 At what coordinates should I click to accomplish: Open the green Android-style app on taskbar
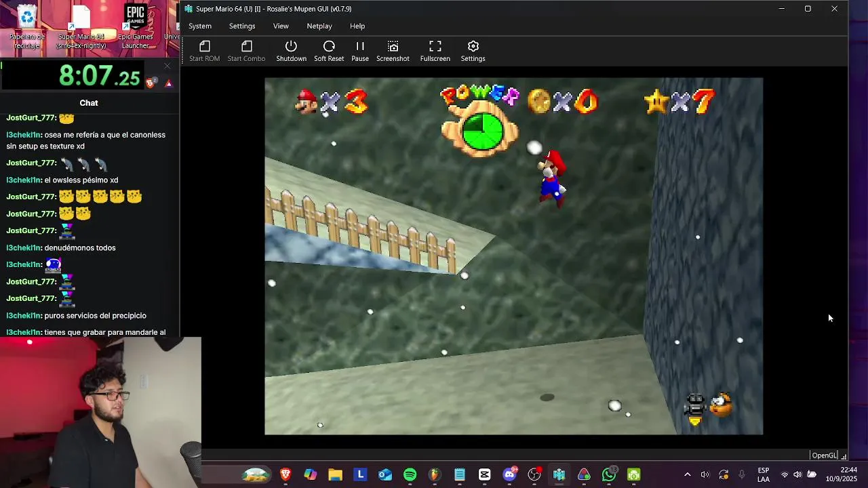point(633,474)
